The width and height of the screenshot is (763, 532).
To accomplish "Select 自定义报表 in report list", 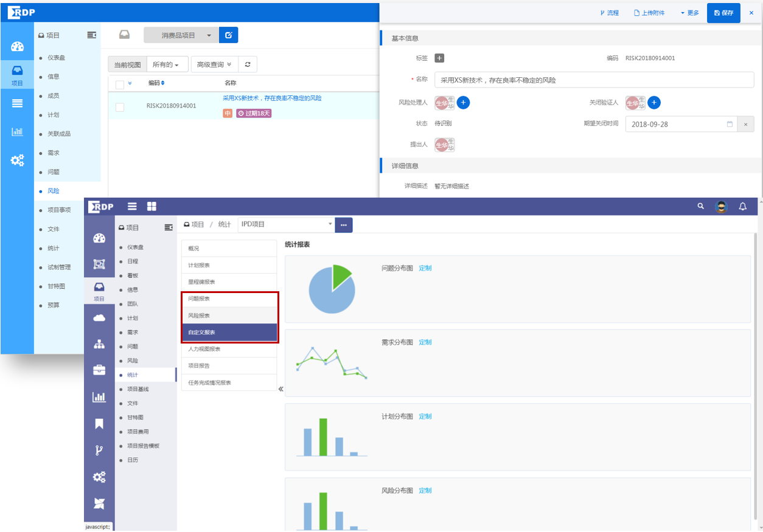I will coord(229,333).
